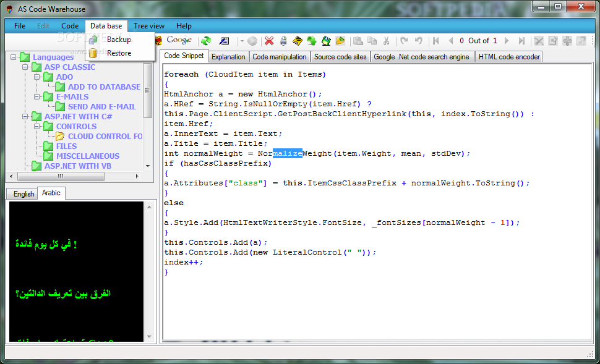
Task: Click the green curved arrow icon
Action: [x=312, y=41]
